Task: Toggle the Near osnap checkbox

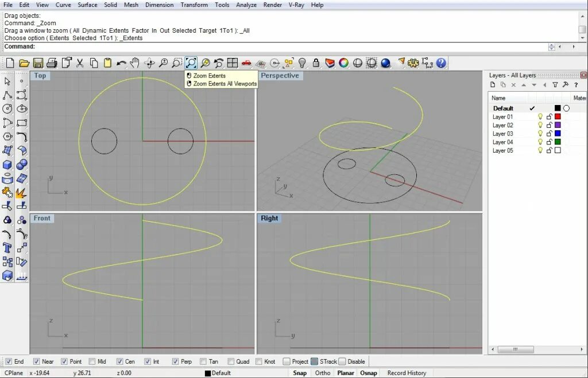Action: click(x=36, y=361)
